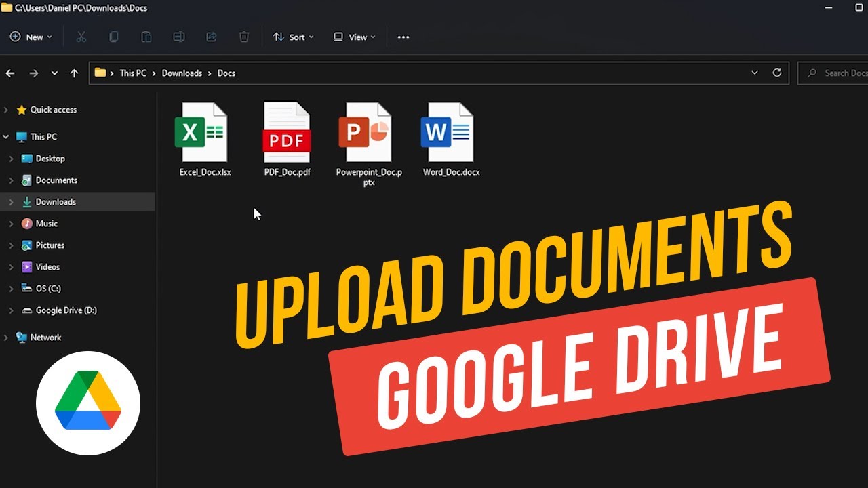868x488 pixels.
Task: Go up one folder level arrow
Action: coord(74,73)
